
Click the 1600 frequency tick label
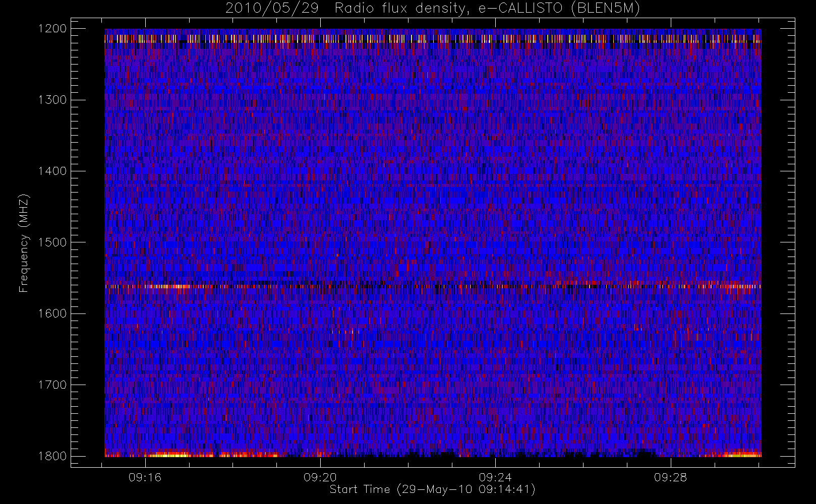point(52,313)
